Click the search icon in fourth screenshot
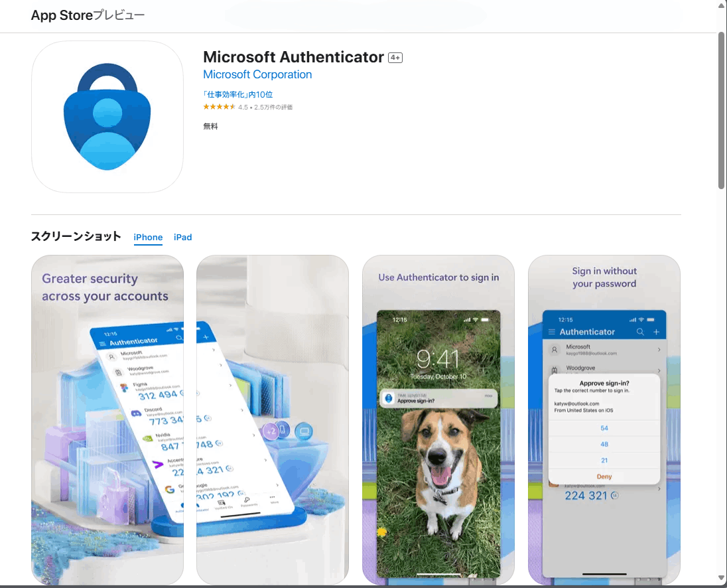This screenshot has height=588, width=727. [x=640, y=332]
